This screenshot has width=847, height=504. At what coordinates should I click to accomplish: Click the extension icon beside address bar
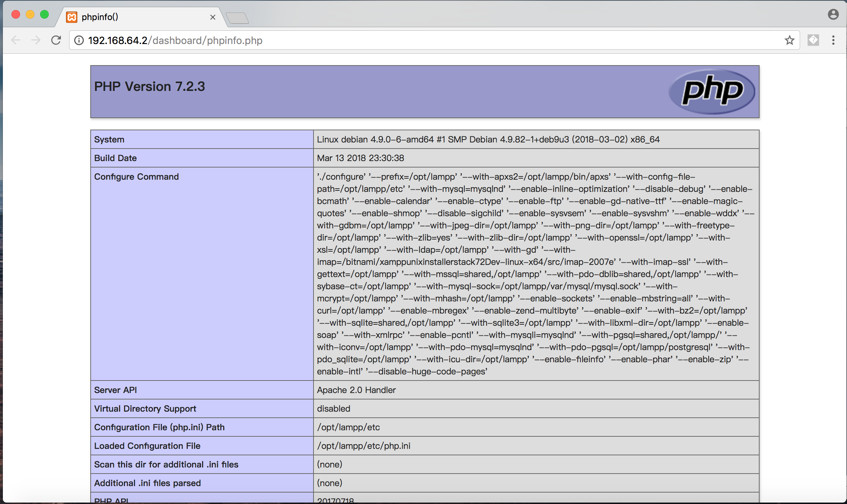click(x=813, y=40)
